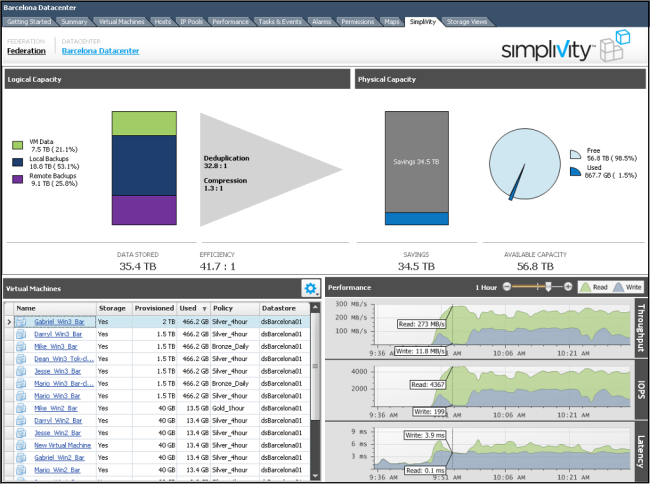Open the Virtual Machines settings gear
Screen dimensions: 650x484
coord(310,288)
